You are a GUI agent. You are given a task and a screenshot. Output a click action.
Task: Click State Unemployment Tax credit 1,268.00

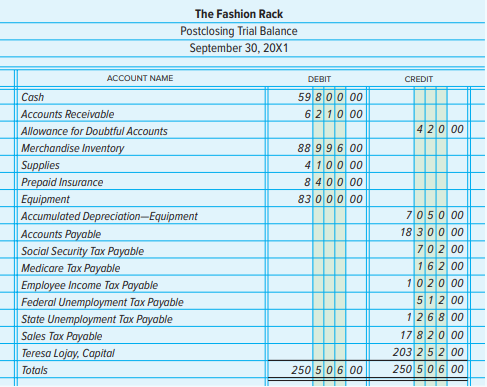435,317
